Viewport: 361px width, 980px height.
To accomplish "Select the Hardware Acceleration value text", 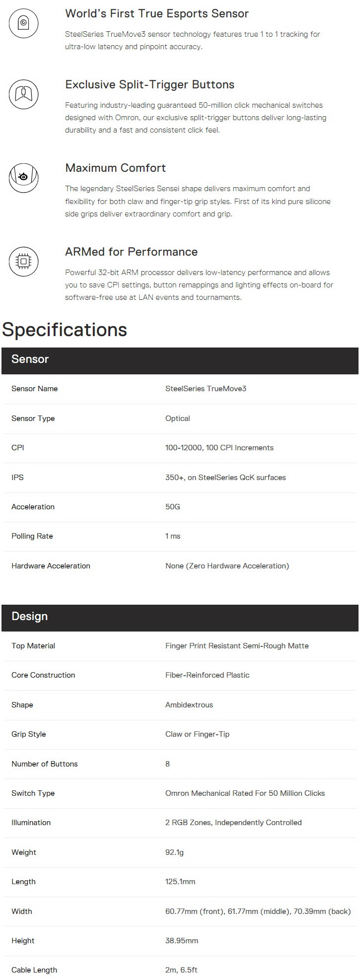I will point(227,566).
